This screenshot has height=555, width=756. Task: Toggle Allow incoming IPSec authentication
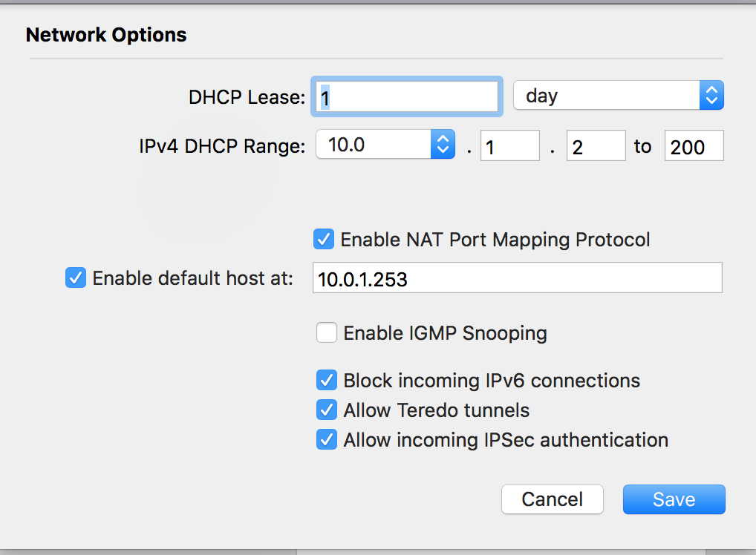point(327,440)
